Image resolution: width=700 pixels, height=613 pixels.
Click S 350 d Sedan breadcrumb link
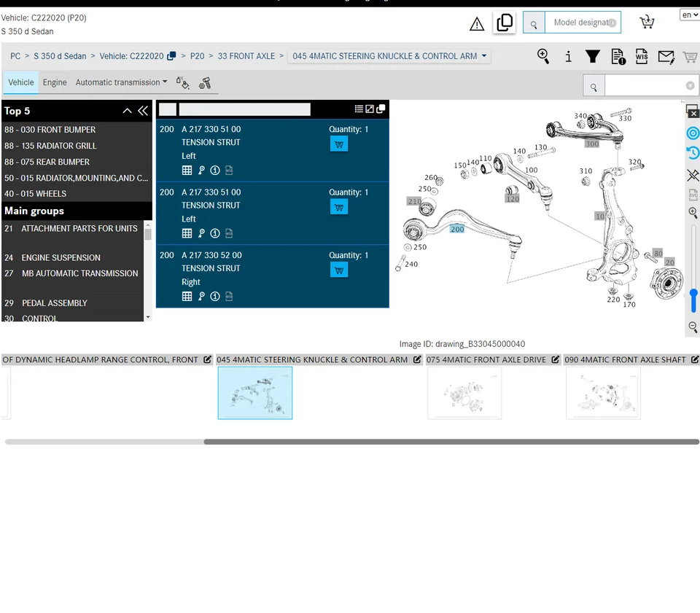(60, 56)
